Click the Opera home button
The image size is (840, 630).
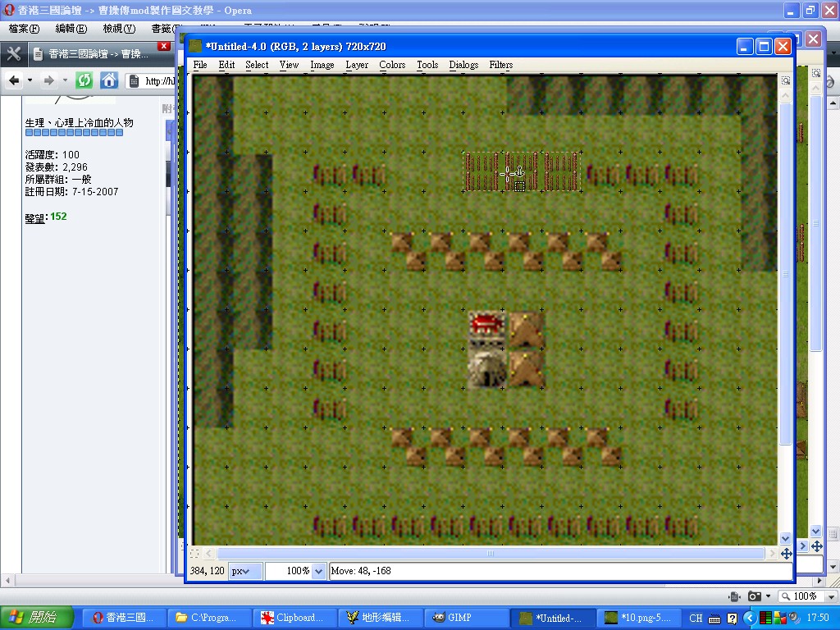point(109,81)
